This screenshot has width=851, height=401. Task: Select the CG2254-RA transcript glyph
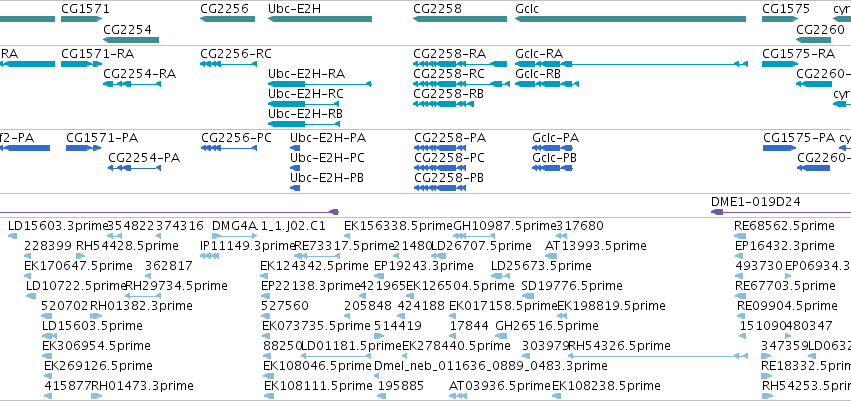pyautogui.click(x=132, y=84)
